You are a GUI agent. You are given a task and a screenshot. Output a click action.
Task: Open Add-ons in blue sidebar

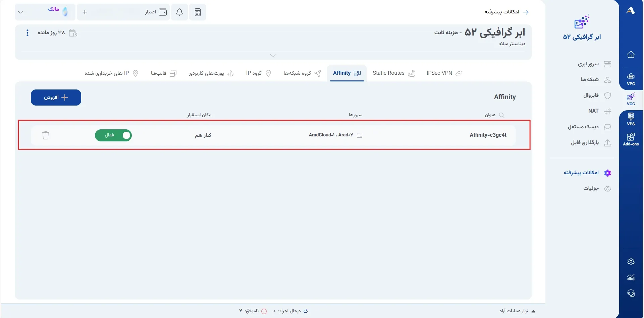pyautogui.click(x=631, y=139)
